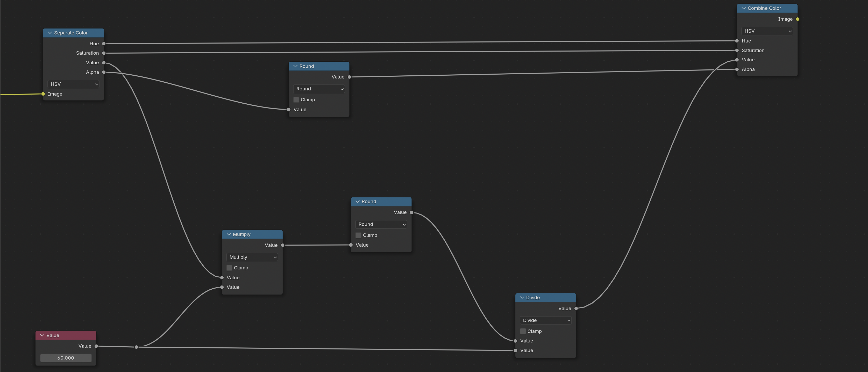
Task: Click the 60.000 value field
Action: pos(66,358)
